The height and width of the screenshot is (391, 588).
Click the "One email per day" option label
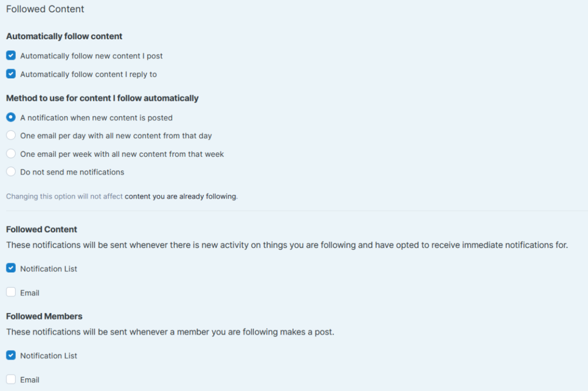[x=116, y=135]
